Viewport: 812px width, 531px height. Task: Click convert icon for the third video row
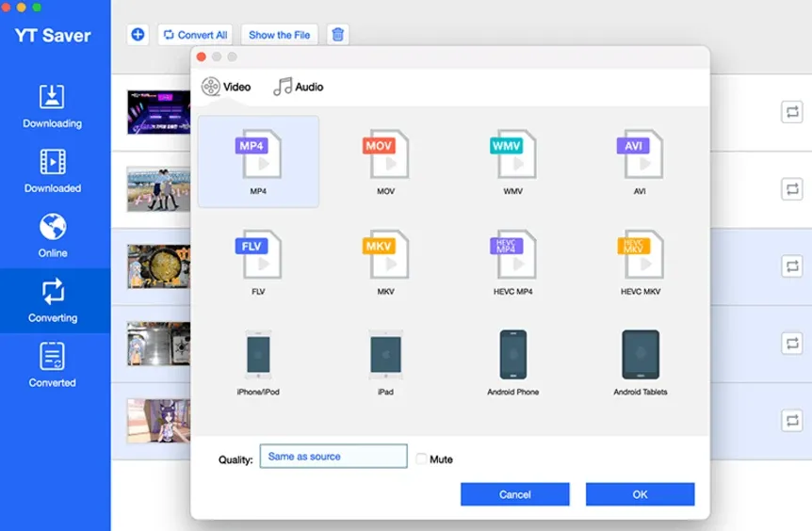pos(792,266)
